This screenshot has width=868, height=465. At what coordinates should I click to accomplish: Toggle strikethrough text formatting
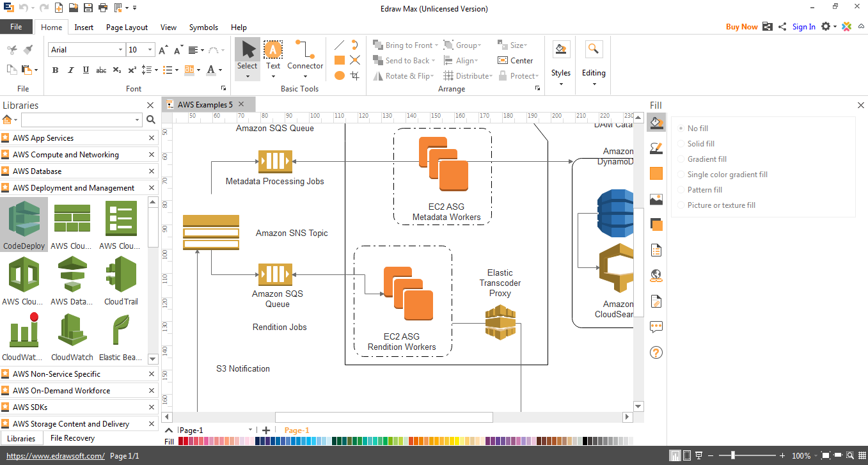pyautogui.click(x=101, y=70)
